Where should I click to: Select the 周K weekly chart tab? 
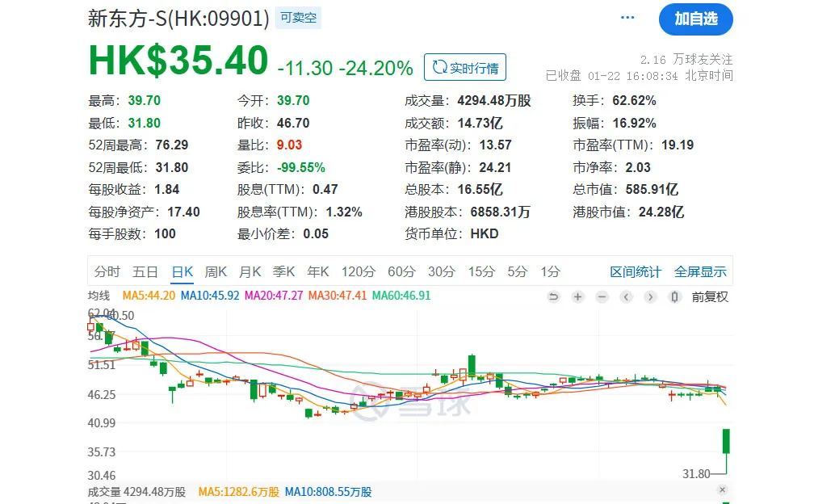tap(216, 271)
